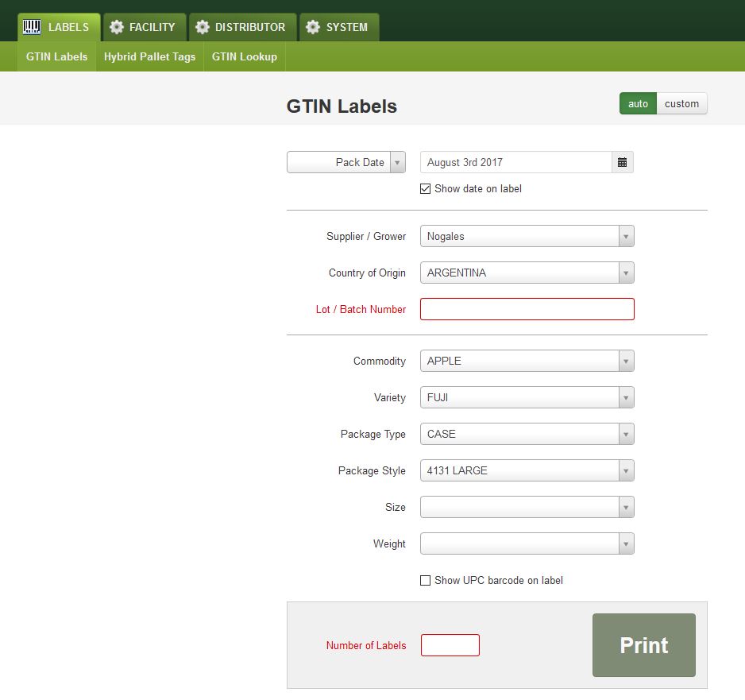745x700 pixels.
Task: Expand the Package Type dropdown
Action: [527, 434]
